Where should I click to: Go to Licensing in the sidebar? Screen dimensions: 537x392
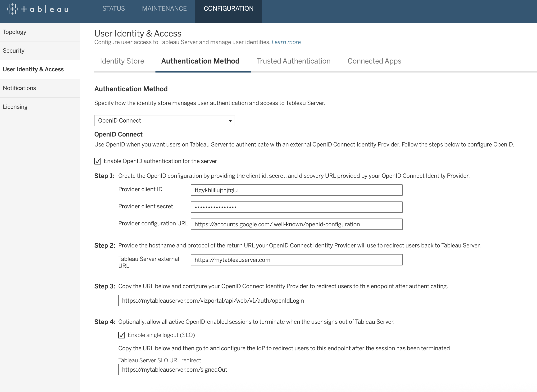tap(15, 107)
